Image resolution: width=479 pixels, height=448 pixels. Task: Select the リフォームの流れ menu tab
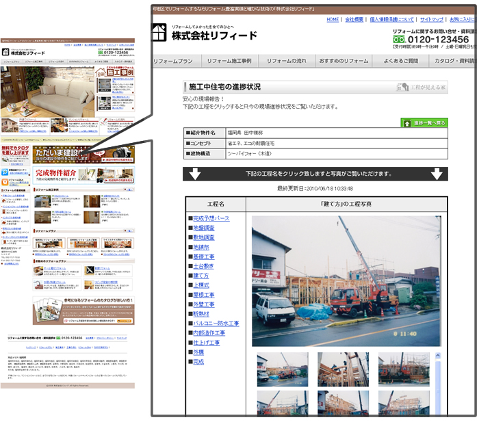286,61
